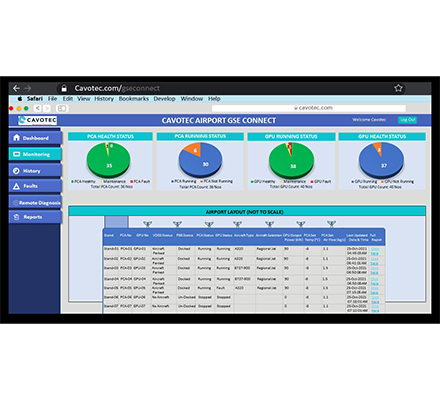Viewport: 440px width, 400px height.
Task: Click the GPU Health Status panel title
Action: (382, 136)
